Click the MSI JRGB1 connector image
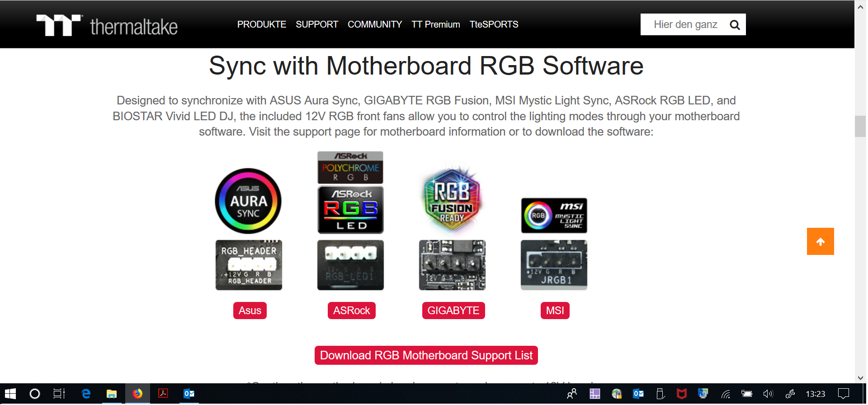Viewport: 868px width, 405px height. pos(554,265)
